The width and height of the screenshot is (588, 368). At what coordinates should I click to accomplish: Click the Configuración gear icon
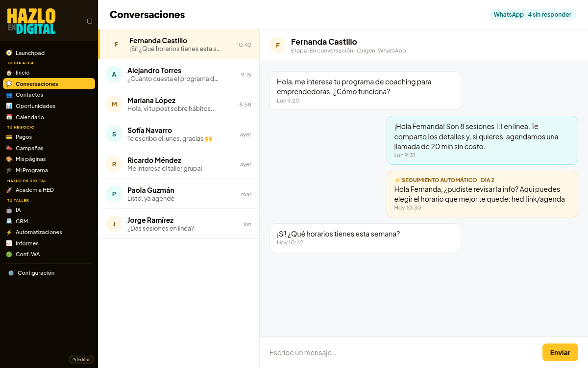pos(11,273)
